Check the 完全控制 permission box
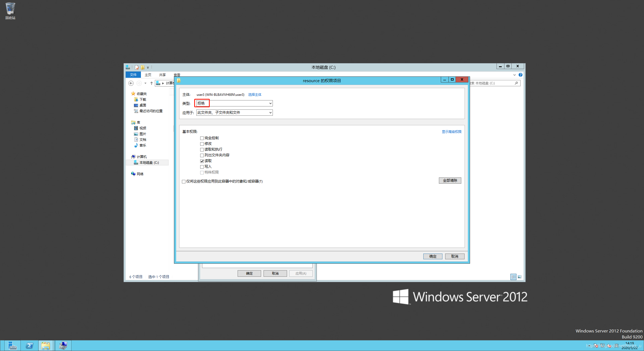Screen dimensions: 644x351 202,138
